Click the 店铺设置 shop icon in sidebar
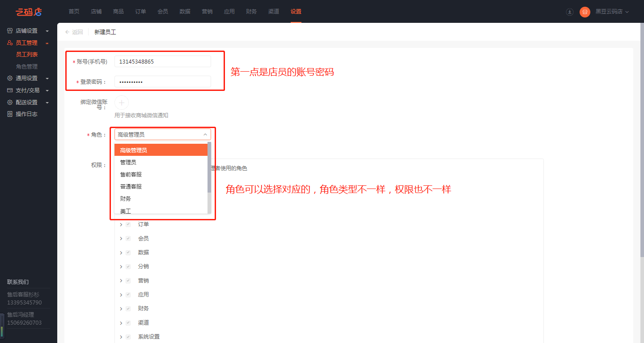This screenshot has width=644, height=343. pyautogui.click(x=10, y=31)
